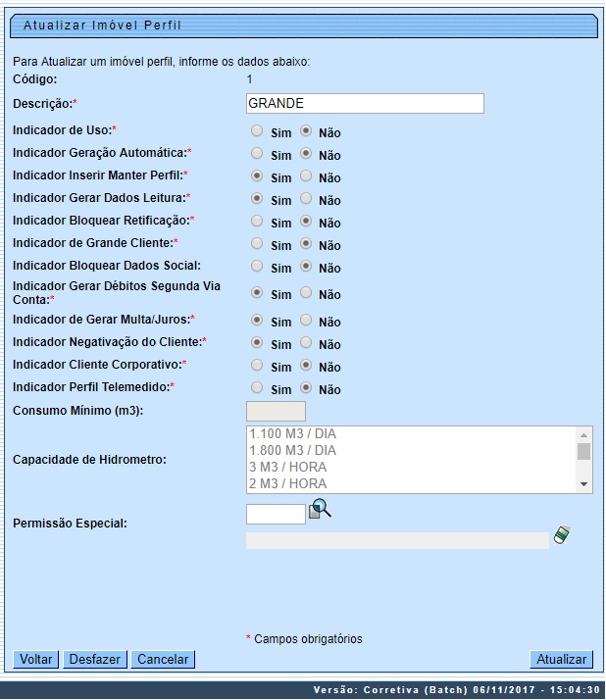Select Sim for Indicador Perfil Telemedido
This screenshot has width=606, height=700.
[x=257, y=388]
